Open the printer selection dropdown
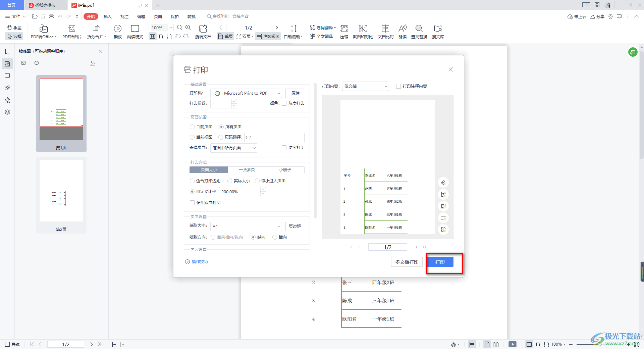Screen dimensions: 644x349 coord(246,93)
